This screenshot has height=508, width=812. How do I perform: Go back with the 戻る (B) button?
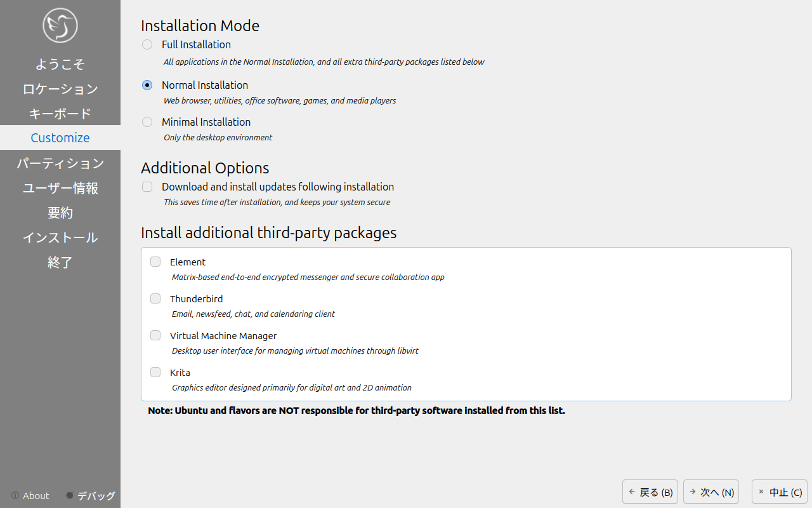650,492
